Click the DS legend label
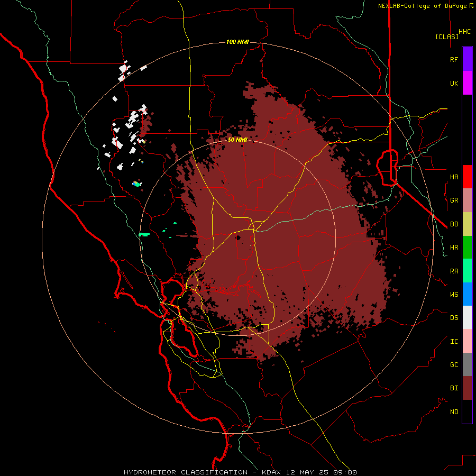This screenshot has height=476, width=476. tap(454, 318)
